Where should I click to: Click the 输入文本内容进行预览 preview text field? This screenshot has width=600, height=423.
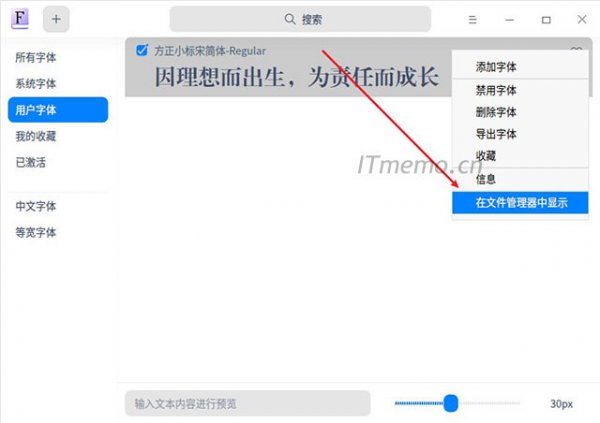tap(248, 403)
